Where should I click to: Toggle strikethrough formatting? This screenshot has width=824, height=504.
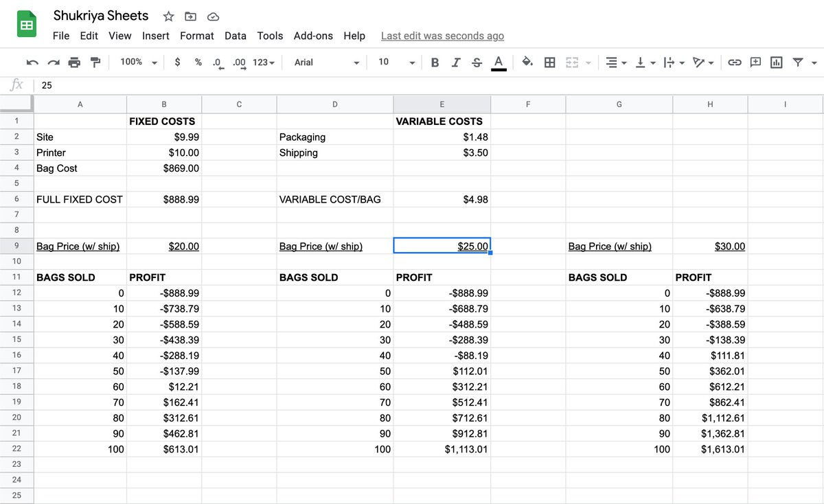click(x=477, y=62)
